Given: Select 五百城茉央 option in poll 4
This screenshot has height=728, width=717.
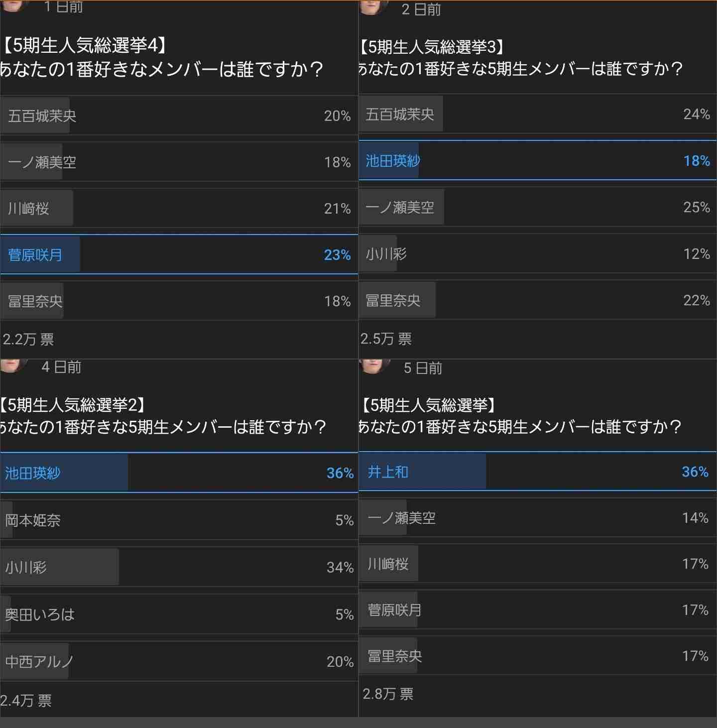Looking at the screenshot, I should click(179, 116).
